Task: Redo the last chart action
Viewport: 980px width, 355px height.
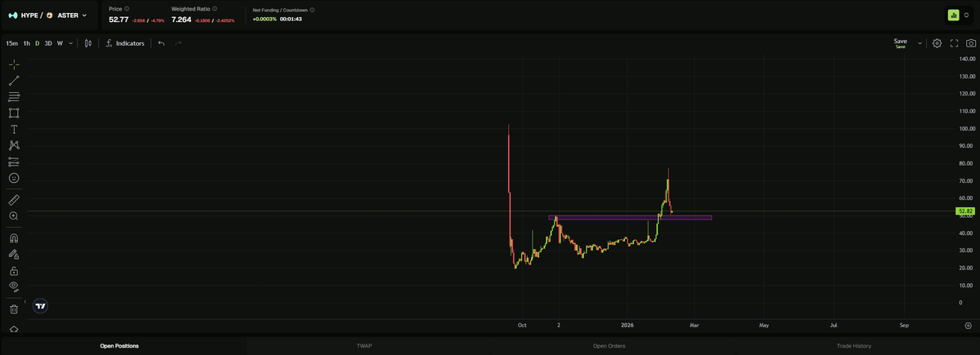Action: pos(178,43)
